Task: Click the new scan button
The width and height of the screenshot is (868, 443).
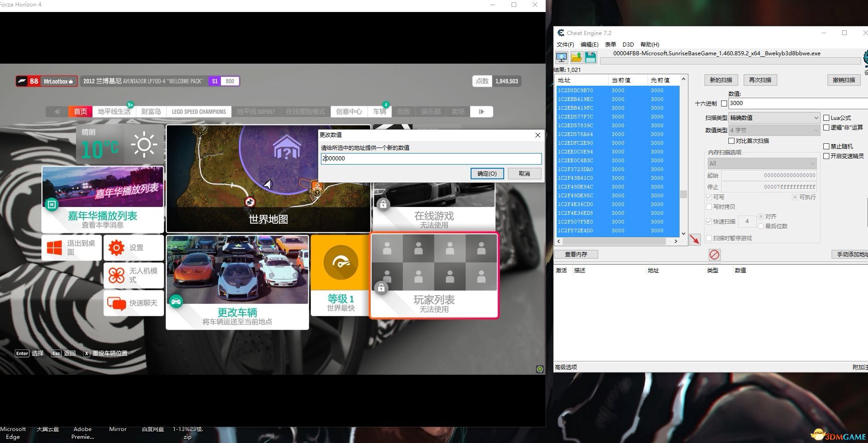Action: click(x=721, y=80)
